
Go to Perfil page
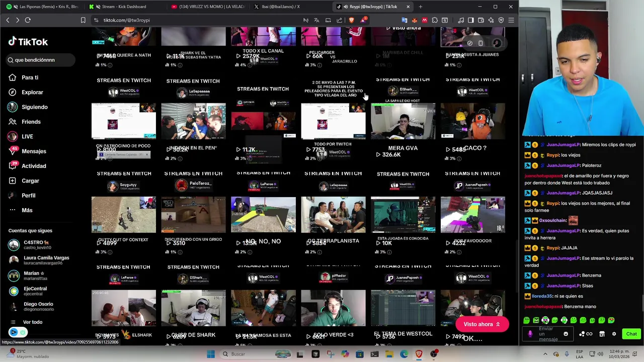click(28, 196)
